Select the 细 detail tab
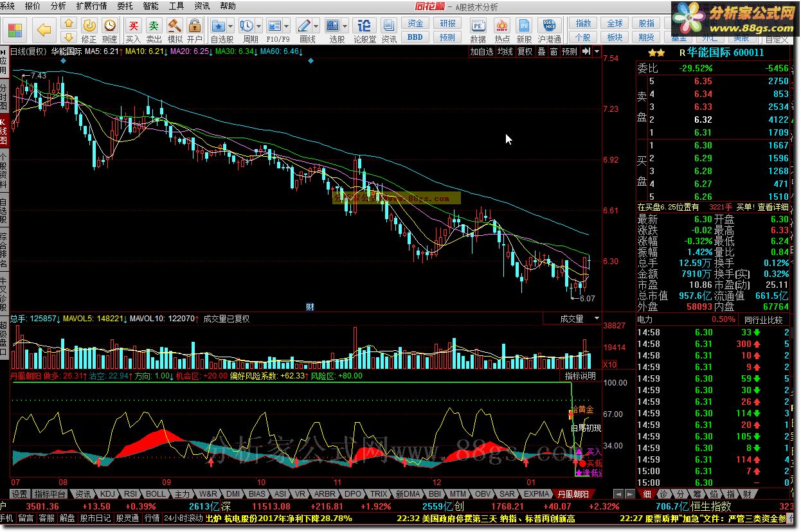801x532 pixels. (x=647, y=494)
